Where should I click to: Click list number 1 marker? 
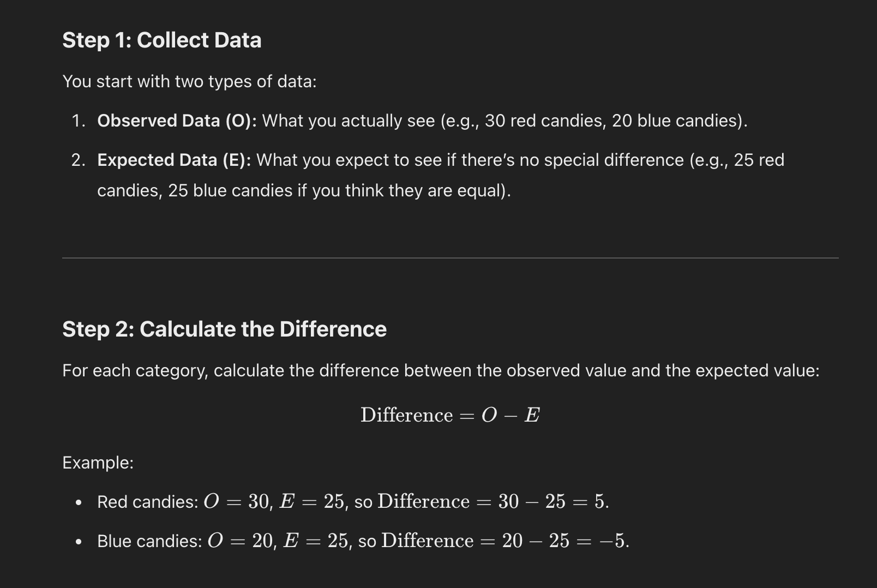(x=79, y=121)
